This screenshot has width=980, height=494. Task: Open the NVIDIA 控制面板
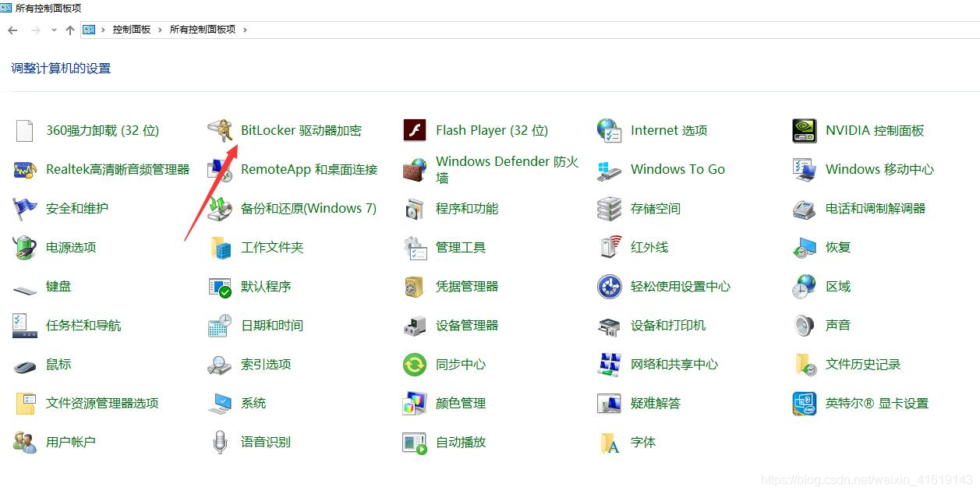[875, 130]
